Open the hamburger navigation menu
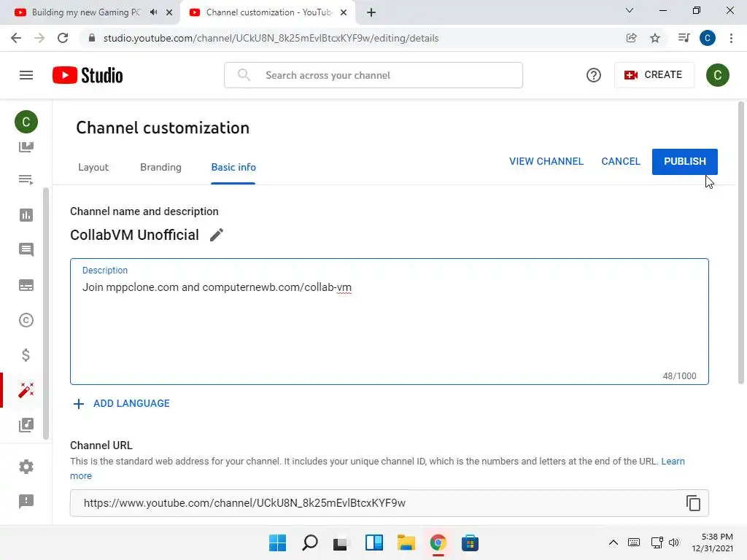This screenshot has width=747, height=560. pos(26,75)
